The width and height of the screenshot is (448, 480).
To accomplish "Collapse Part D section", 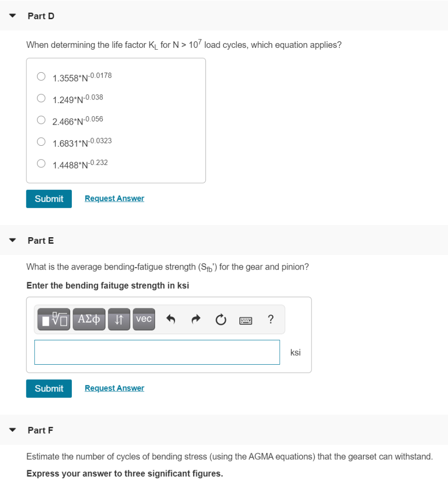I will (12, 15).
